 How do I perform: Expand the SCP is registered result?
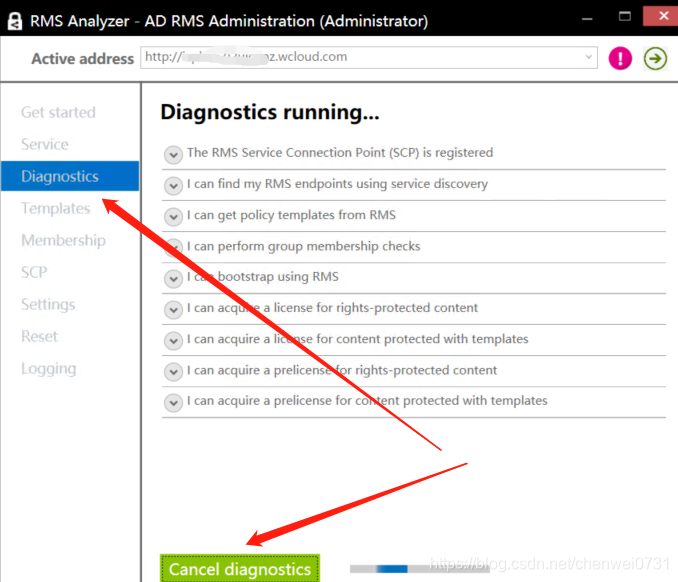(x=173, y=154)
